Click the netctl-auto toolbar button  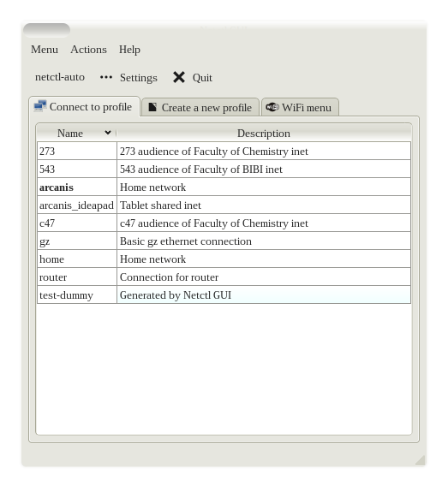(60, 77)
